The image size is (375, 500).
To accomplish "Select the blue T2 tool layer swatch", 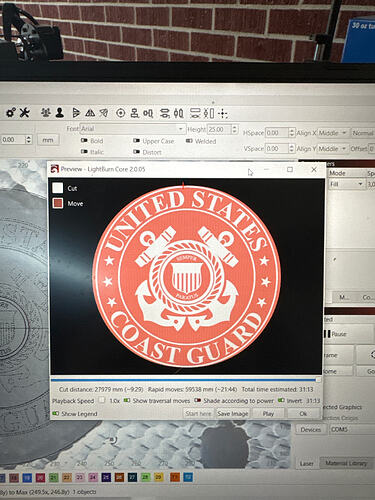I will coord(188,477).
